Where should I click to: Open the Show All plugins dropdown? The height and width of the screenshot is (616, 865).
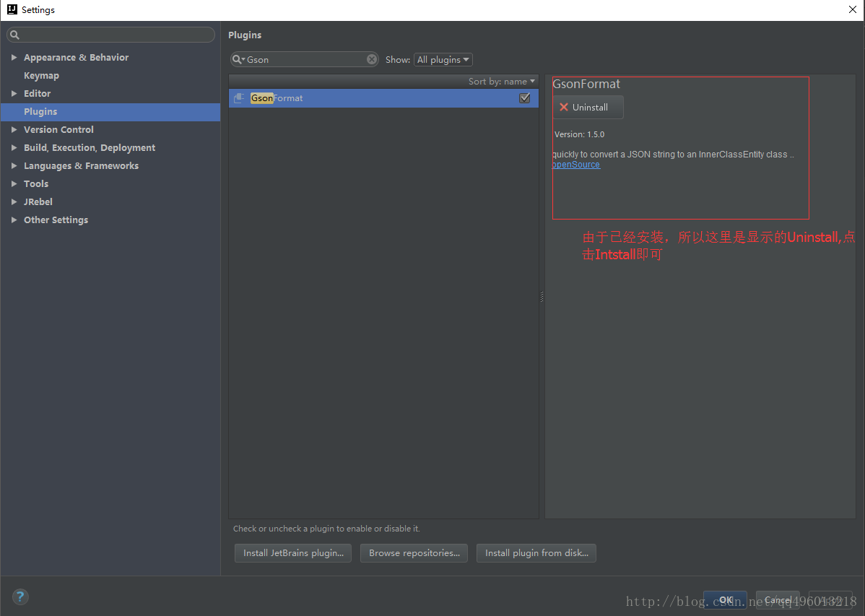pos(443,60)
